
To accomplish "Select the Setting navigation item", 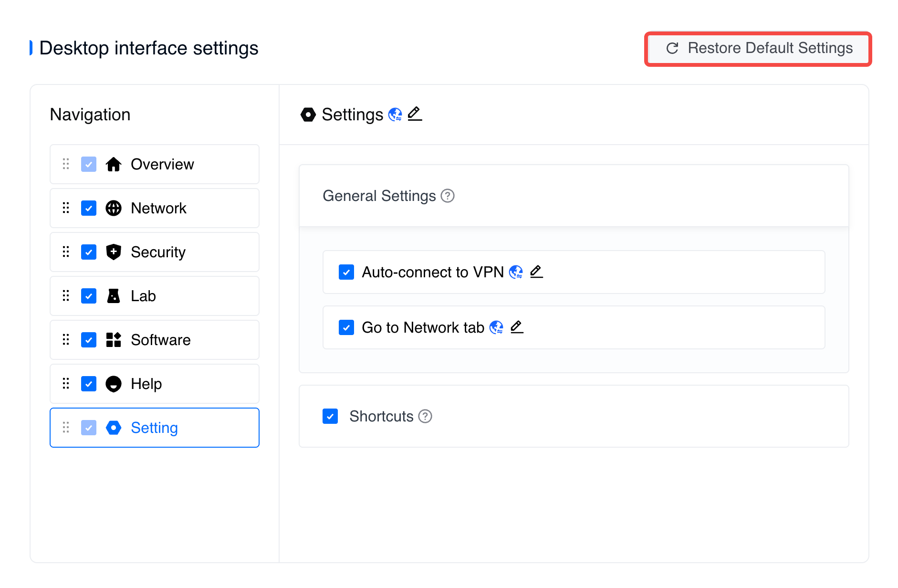I will [154, 428].
